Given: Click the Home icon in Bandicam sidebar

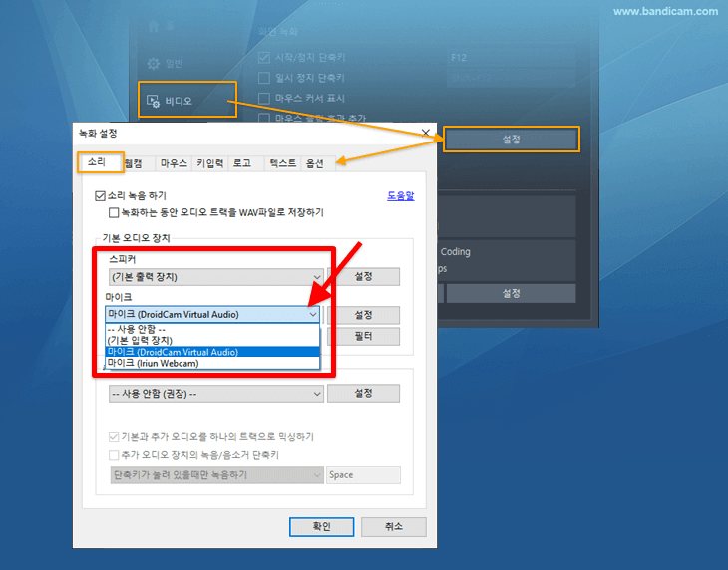Looking at the screenshot, I should coord(154,25).
